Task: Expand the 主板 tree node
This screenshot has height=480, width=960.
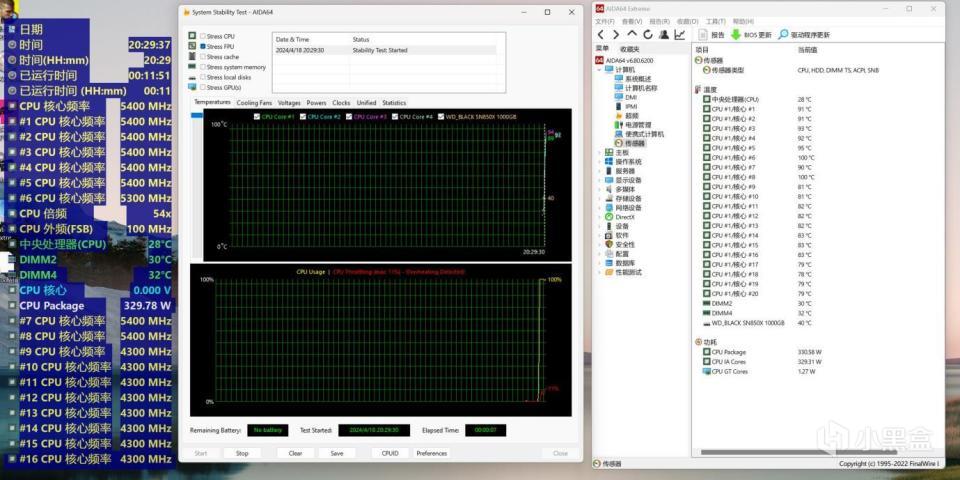Action: [x=599, y=152]
